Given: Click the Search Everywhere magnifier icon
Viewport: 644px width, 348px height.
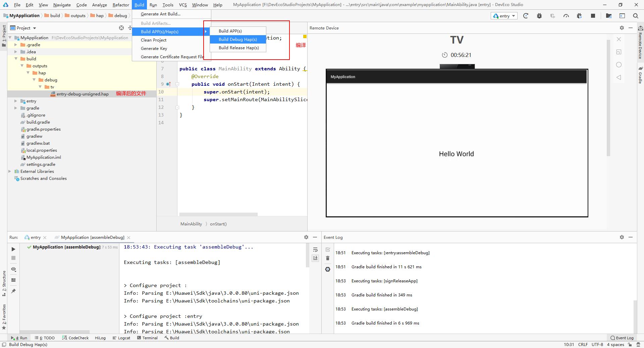Looking at the screenshot, I should coord(636,16).
